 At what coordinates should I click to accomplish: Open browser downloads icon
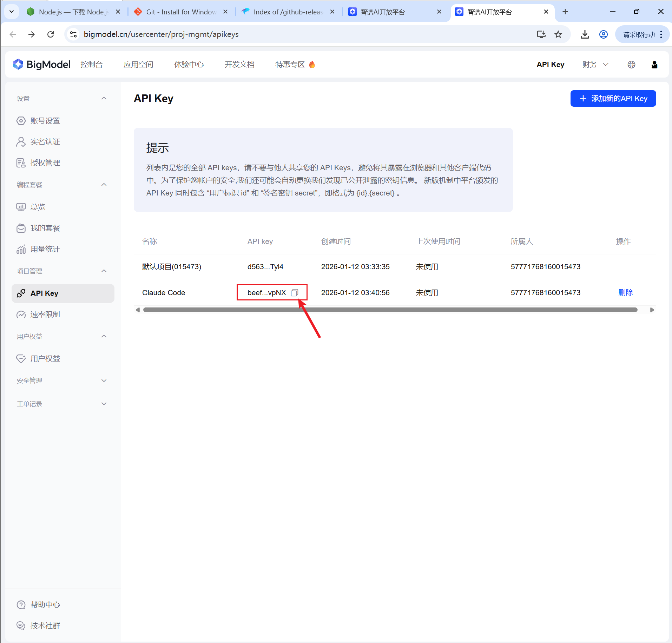(585, 34)
